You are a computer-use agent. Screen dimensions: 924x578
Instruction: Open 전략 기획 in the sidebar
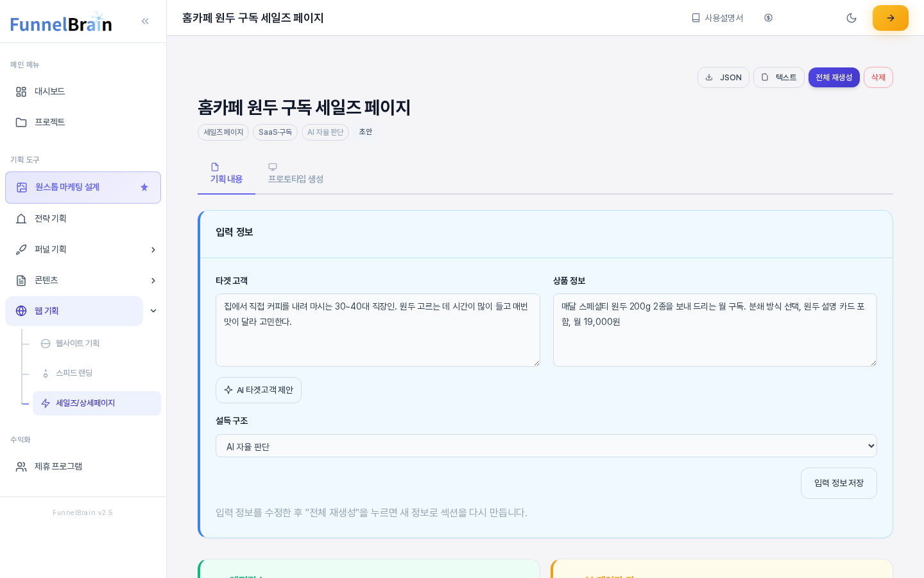[x=83, y=218]
